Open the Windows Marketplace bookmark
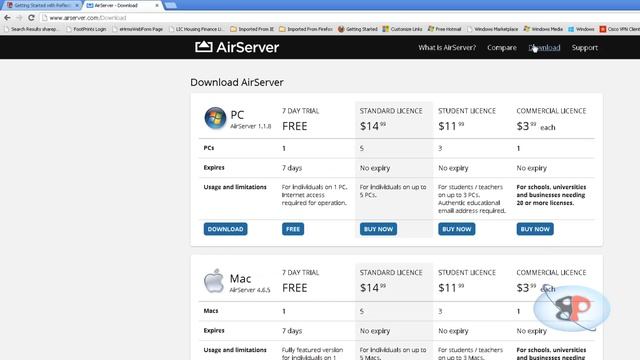 pyautogui.click(x=492, y=29)
